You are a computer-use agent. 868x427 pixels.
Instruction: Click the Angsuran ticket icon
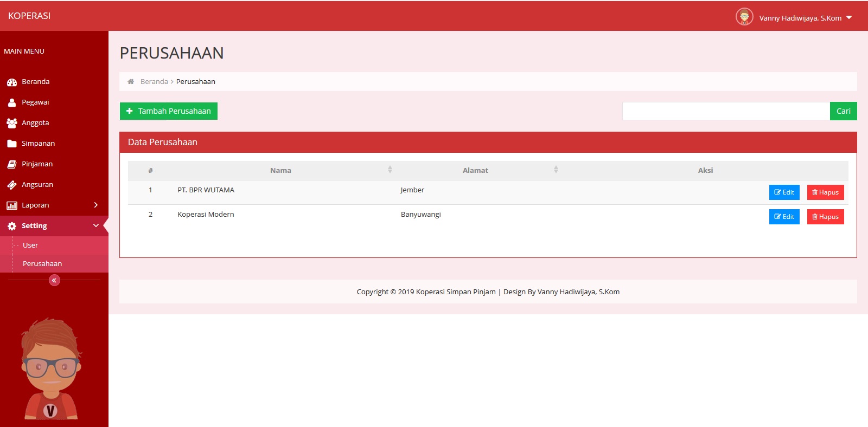tap(12, 185)
